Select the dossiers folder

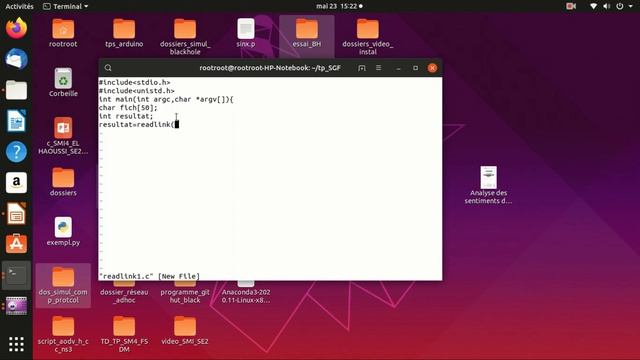[63, 182]
